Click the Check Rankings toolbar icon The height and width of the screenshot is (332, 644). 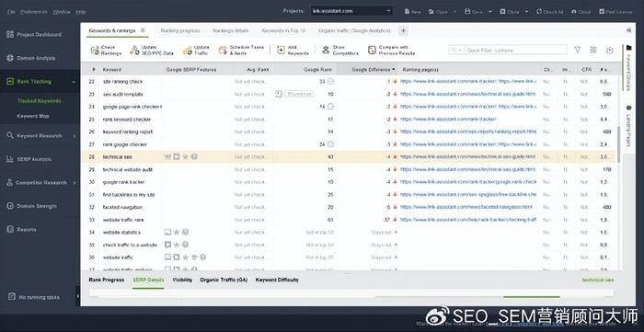coord(95,51)
